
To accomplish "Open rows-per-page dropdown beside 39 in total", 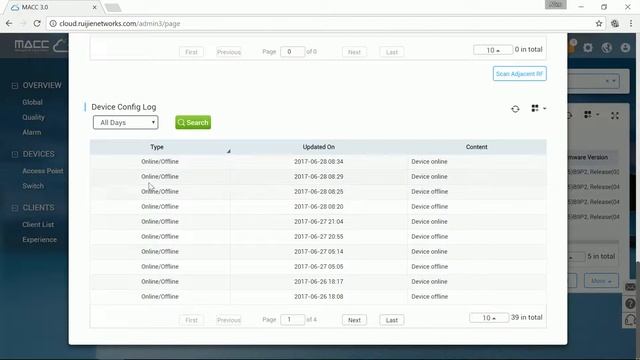I will pos(489,318).
